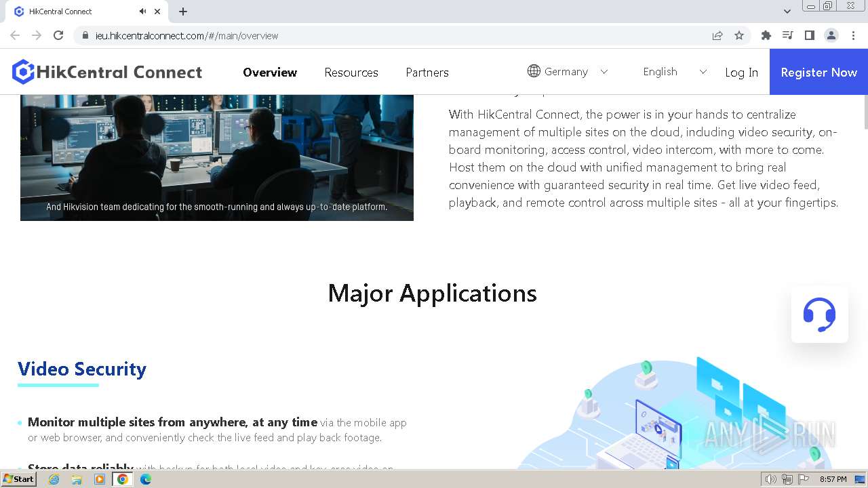Reload the current page
This screenshot has width=868, height=488.
(x=58, y=35)
